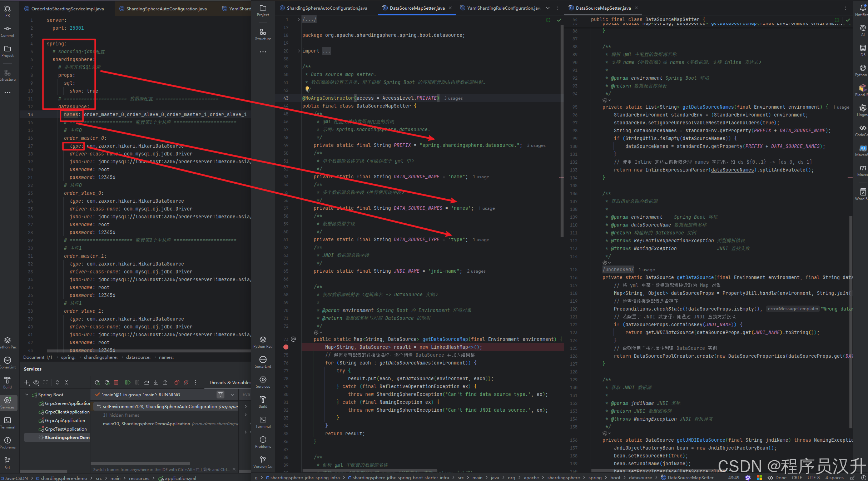Stop the running debug session

[116, 382]
